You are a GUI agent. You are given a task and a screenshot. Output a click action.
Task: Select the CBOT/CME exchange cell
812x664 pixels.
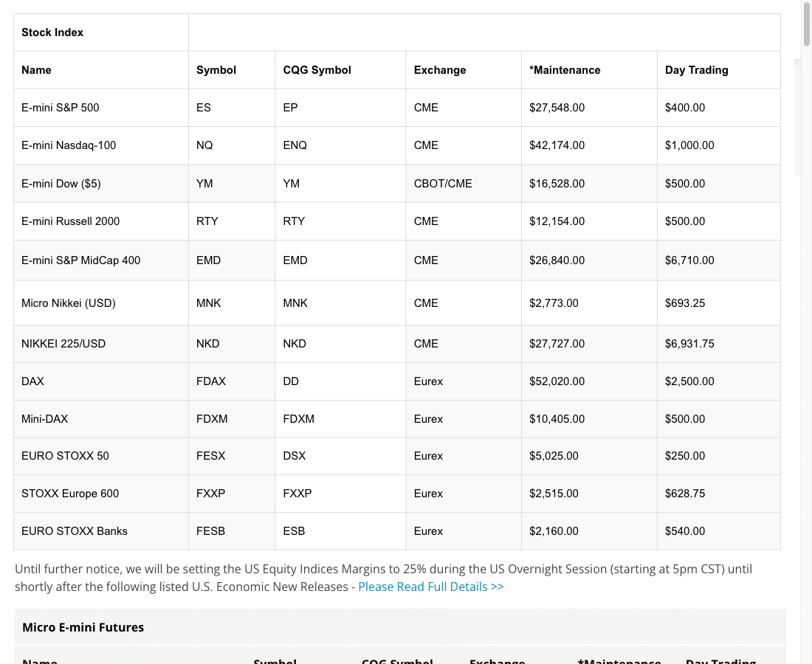pyautogui.click(x=464, y=184)
